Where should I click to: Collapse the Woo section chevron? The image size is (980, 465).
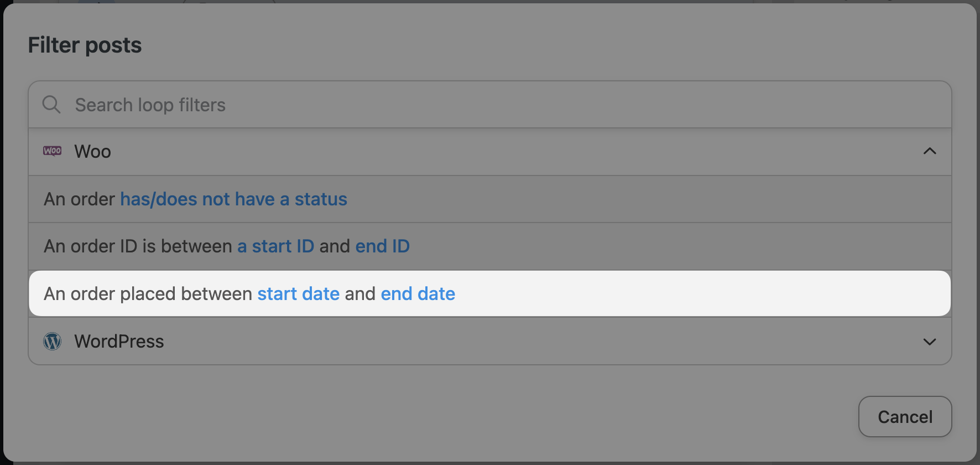(930, 151)
